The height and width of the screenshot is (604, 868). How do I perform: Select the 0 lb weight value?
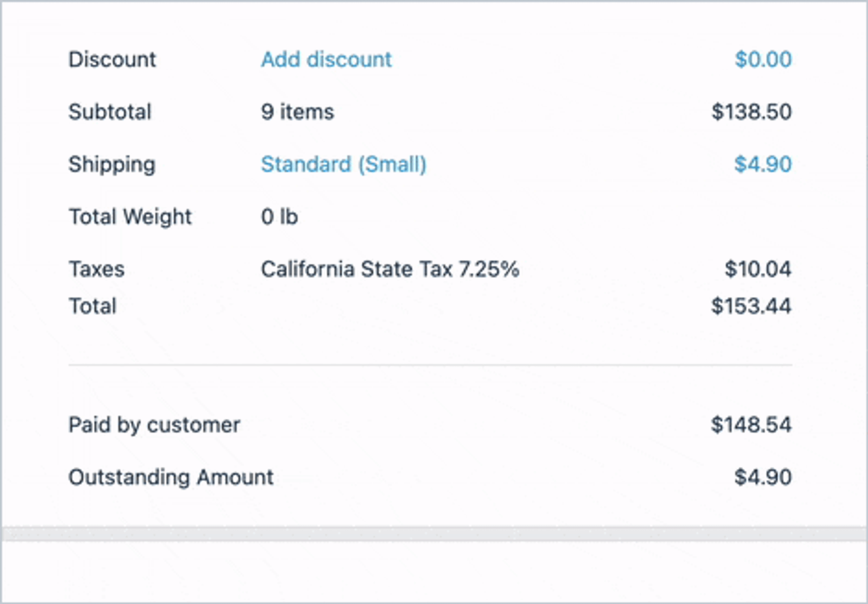(x=279, y=217)
